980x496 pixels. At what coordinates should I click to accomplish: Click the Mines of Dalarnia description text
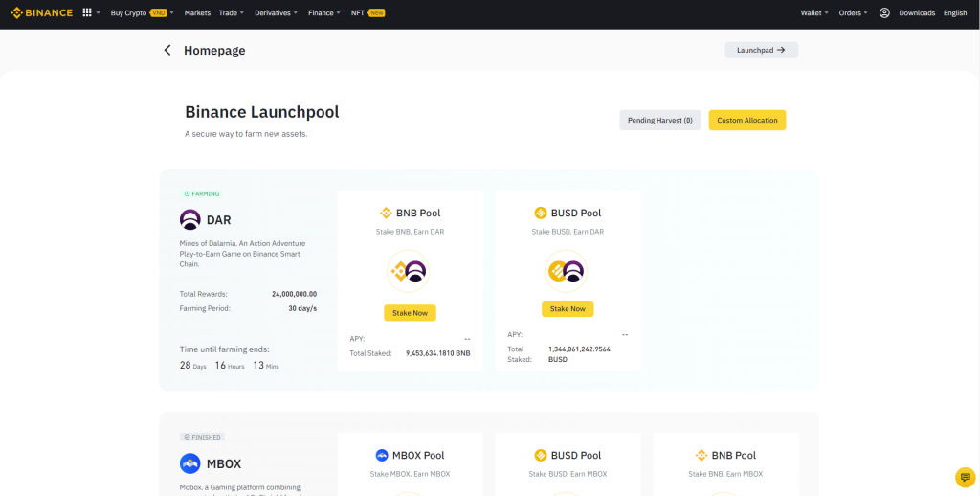click(242, 254)
